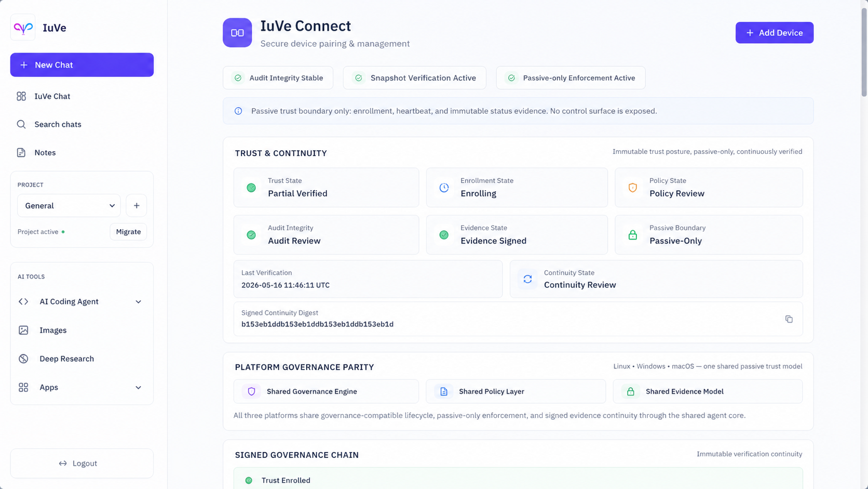Viewport: 868px width, 489px height.
Task: Click the Images picture icon
Action: click(23, 330)
